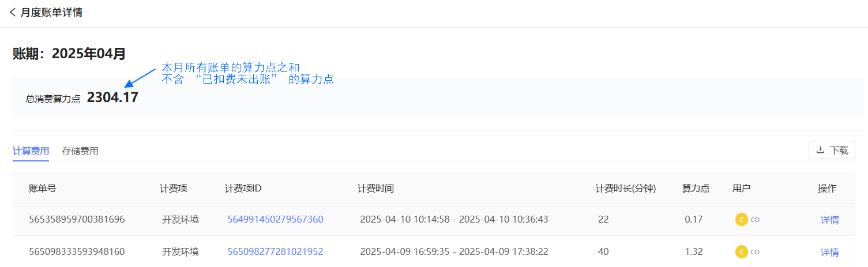Select bill number 565358959700381696 cell

77,219
